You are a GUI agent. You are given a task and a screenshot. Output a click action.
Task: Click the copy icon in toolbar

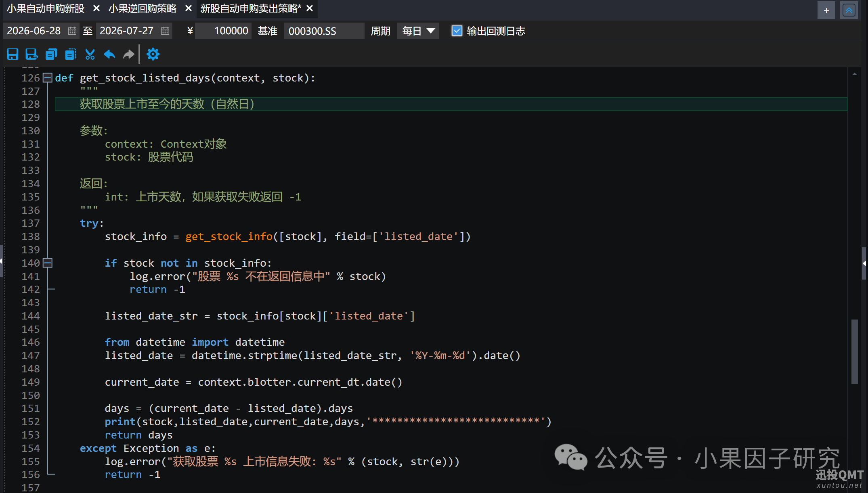tap(51, 54)
